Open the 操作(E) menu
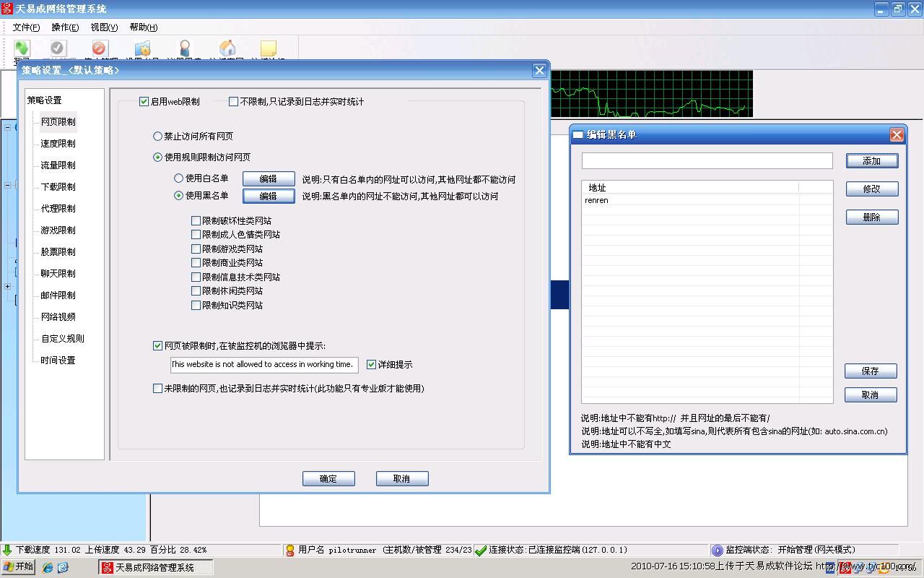This screenshot has width=924, height=578. [65, 27]
